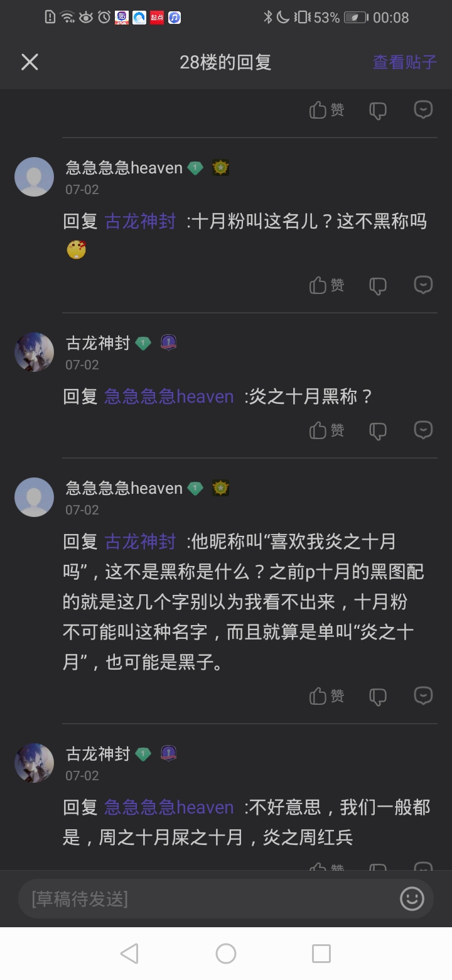Tap the 古龙神封 mention in first reply

point(140,221)
